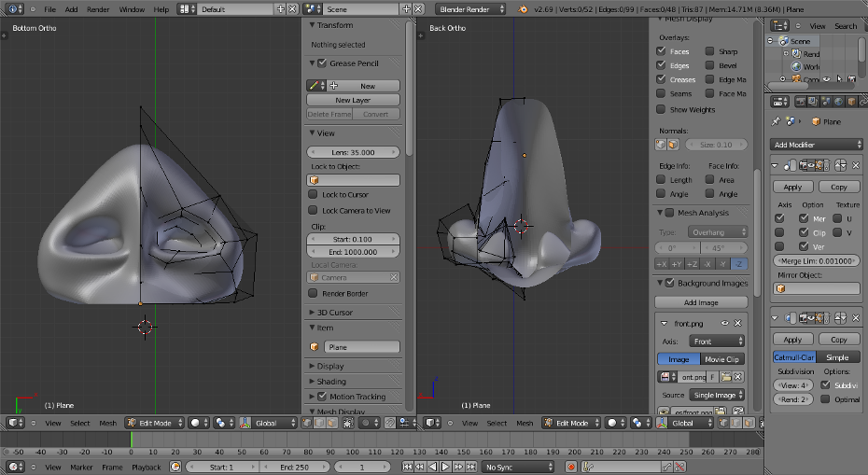The height and width of the screenshot is (475, 868).
Task: Enable the edge Length info checkbox
Action: pyautogui.click(x=661, y=179)
